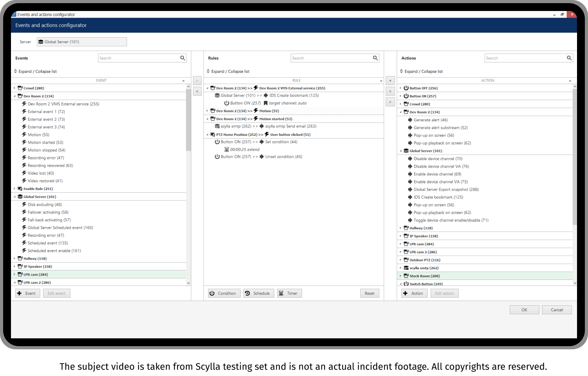Image resolution: width=588 pixels, height=376 pixels.
Task: Click the Add Event button
Action: (28, 293)
